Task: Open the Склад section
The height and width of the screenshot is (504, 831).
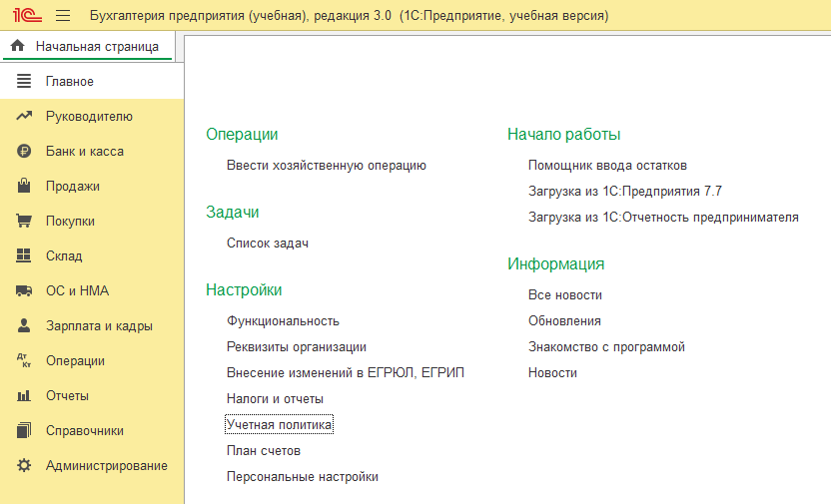Action: click(92, 255)
